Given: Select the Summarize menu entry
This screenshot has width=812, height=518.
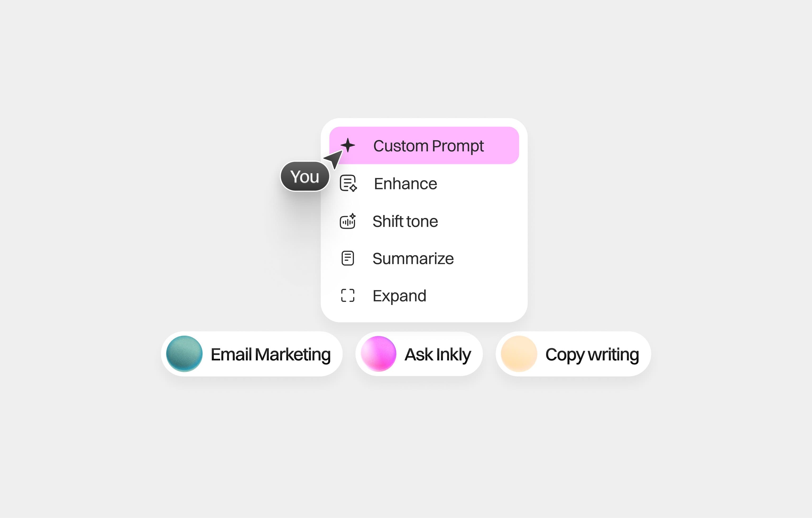Looking at the screenshot, I should [424, 259].
